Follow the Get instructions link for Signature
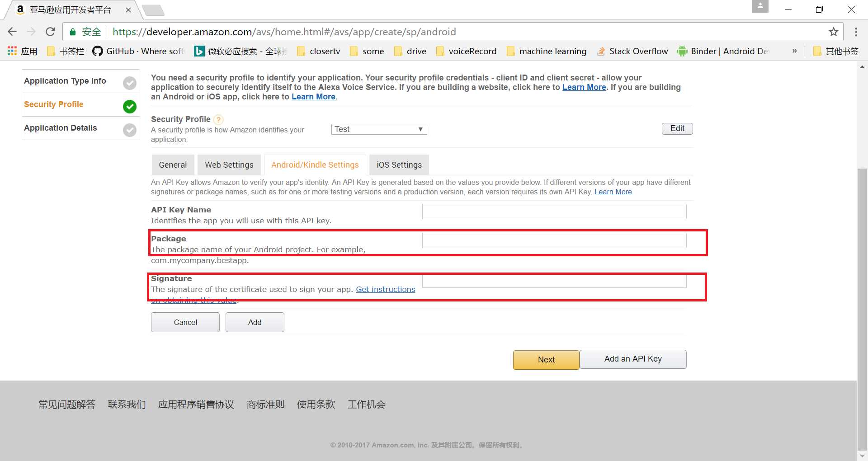The image size is (868, 461). [385, 289]
